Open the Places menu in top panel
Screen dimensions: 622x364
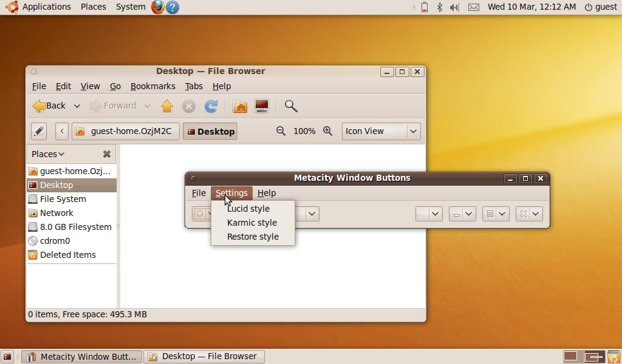(x=93, y=7)
